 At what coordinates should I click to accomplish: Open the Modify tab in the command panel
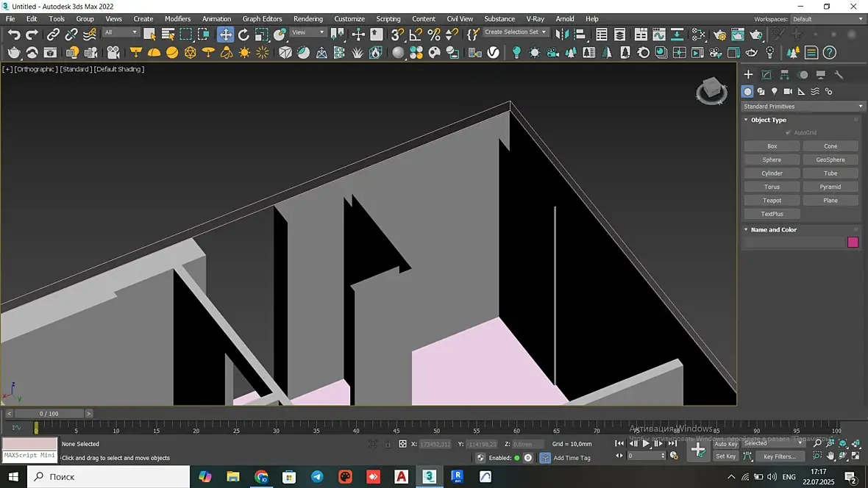[x=766, y=75]
